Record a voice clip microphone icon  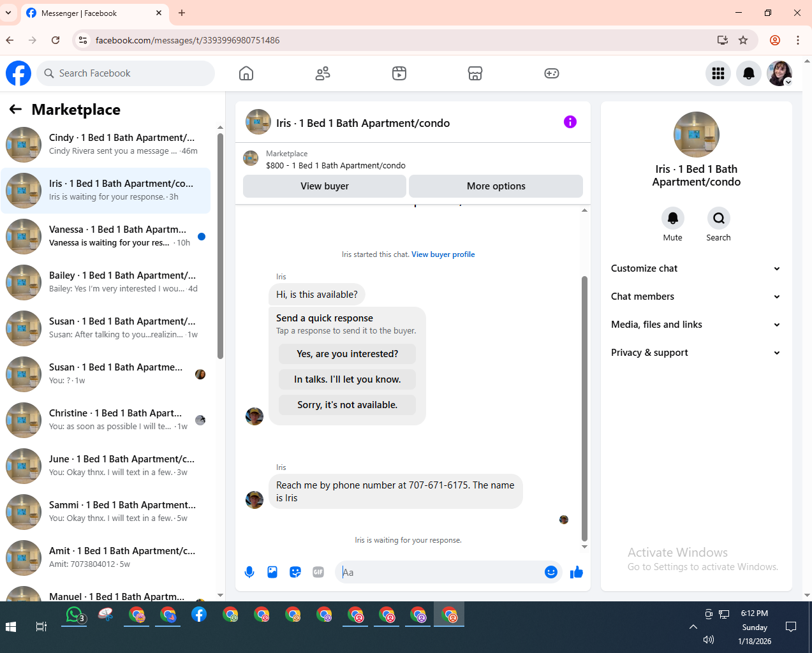(x=249, y=572)
